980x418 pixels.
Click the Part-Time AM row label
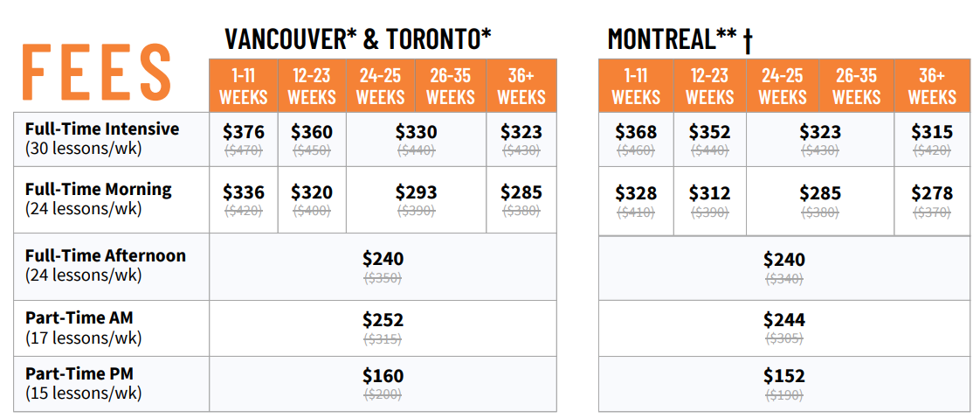[x=83, y=328]
